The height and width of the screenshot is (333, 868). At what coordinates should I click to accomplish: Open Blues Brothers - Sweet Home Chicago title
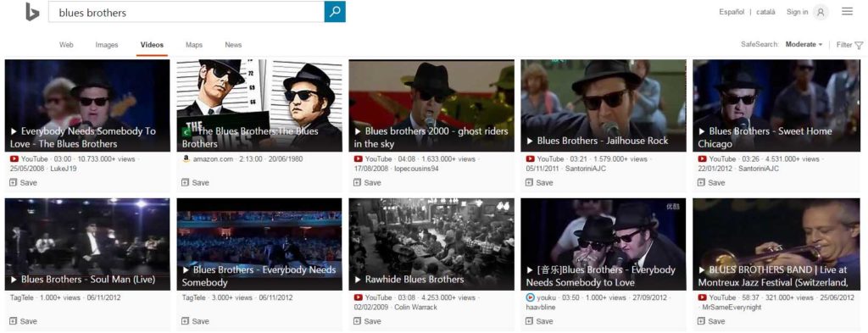point(765,138)
